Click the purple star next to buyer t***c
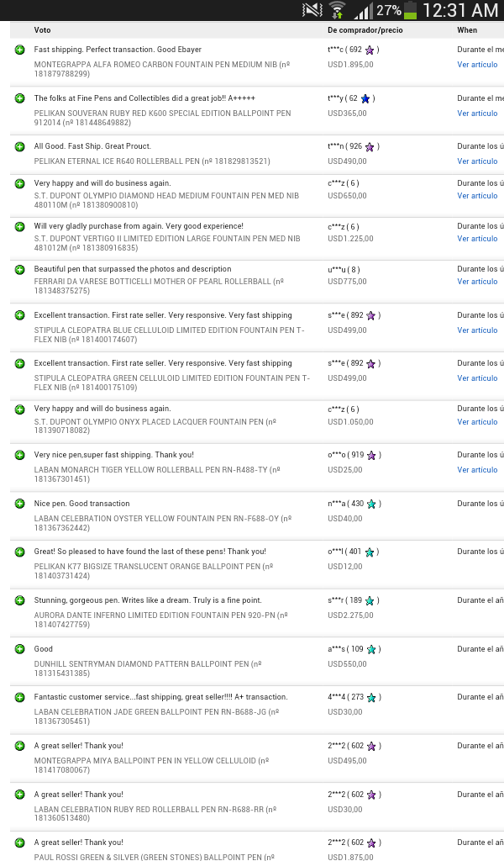 370,50
